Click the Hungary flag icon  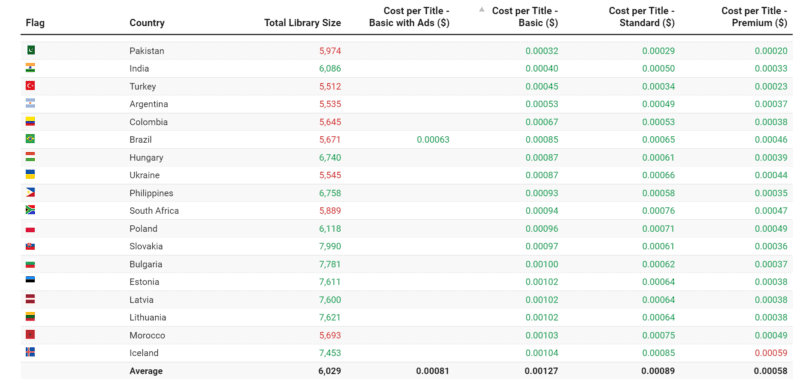click(x=31, y=157)
